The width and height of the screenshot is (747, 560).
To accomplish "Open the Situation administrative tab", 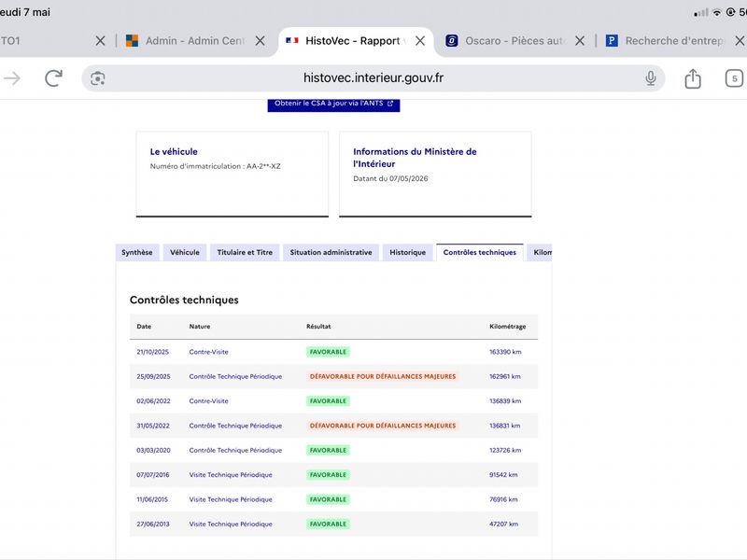I will (x=331, y=252).
